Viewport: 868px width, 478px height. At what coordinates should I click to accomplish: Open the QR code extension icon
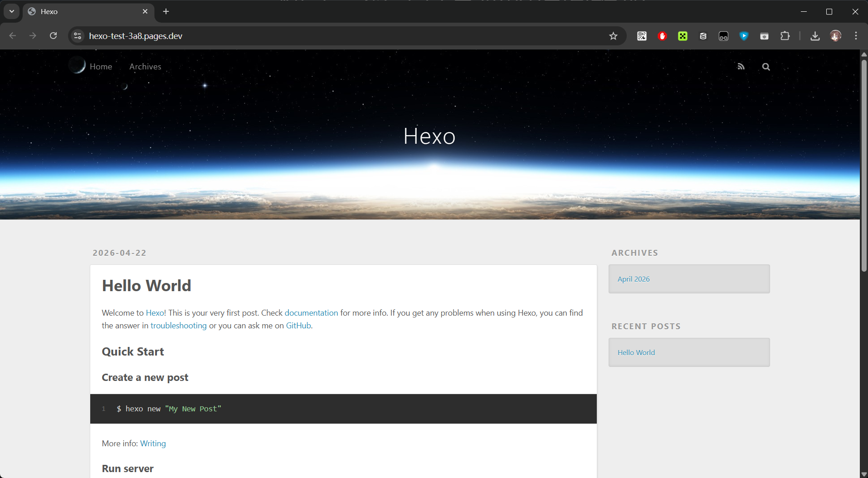tap(642, 36)
